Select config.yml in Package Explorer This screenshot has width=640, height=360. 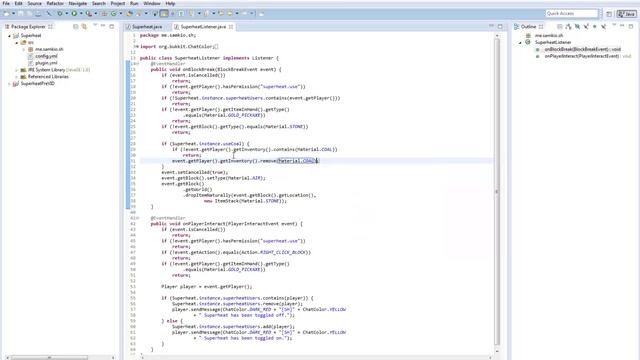pos(46,56)
